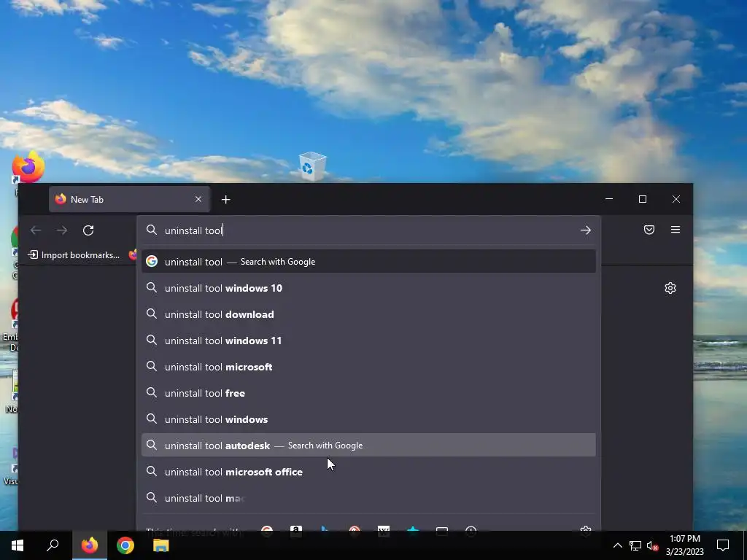Go back one page in Firefox
The image size is (747, 560).
pyautogui.click(x=36, y=230)
